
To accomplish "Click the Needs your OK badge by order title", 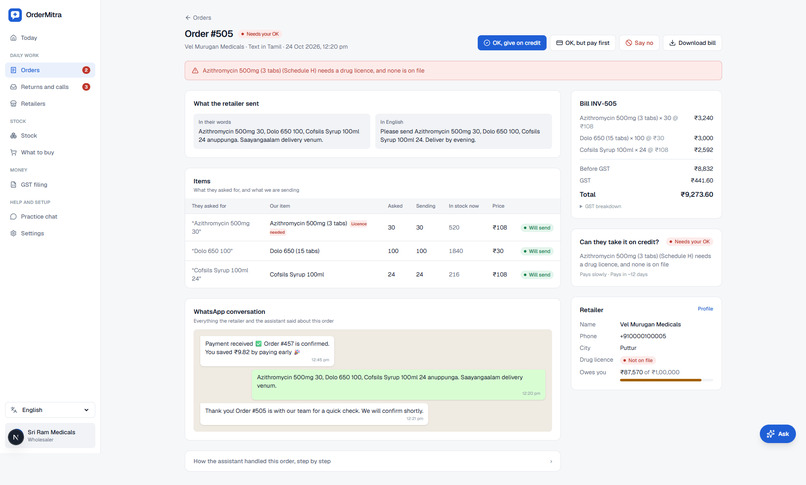I will point(260,34).
